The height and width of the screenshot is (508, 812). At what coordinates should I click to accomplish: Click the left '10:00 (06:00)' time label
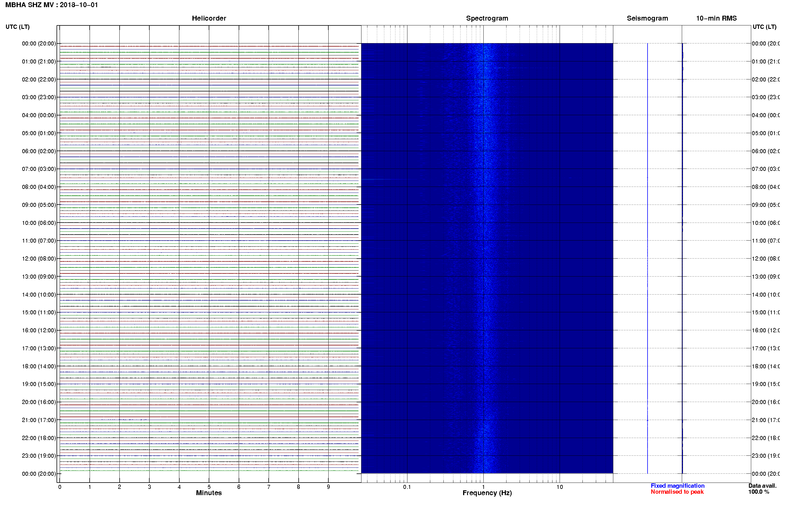[x=39, y=223]
